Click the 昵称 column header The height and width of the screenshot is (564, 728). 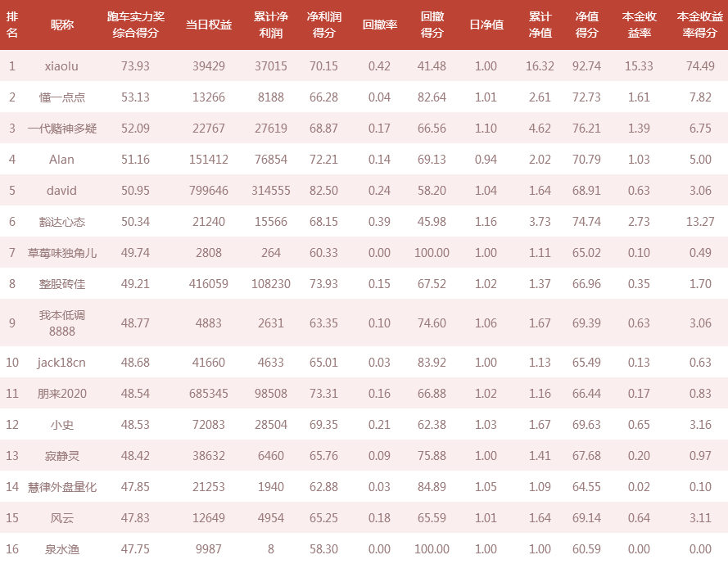61,25
